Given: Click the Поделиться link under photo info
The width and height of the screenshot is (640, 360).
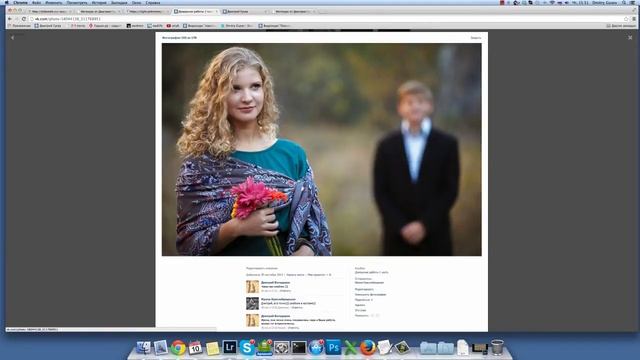Looking at the screenshot, I should (x=363, y=300).
